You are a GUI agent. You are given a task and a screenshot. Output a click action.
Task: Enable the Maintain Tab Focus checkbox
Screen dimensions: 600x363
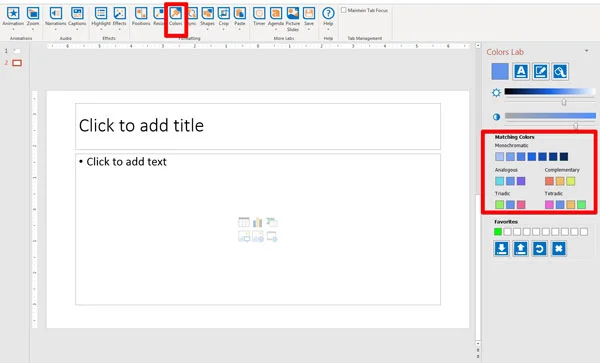(344, 10)
